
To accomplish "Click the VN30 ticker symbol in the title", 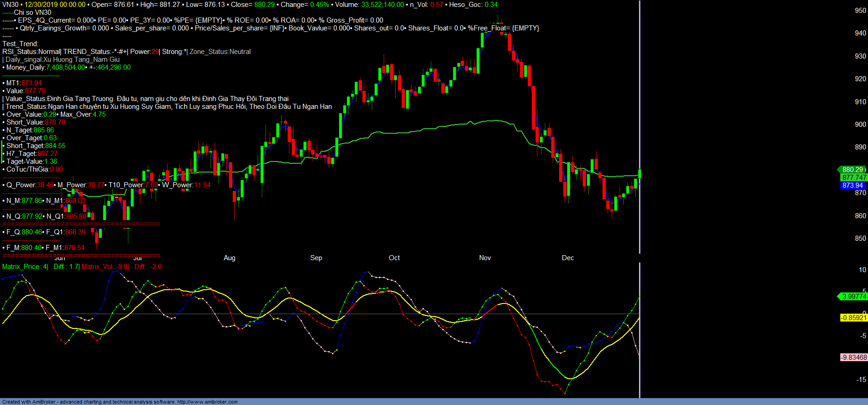I will click(x=10, y=5).
